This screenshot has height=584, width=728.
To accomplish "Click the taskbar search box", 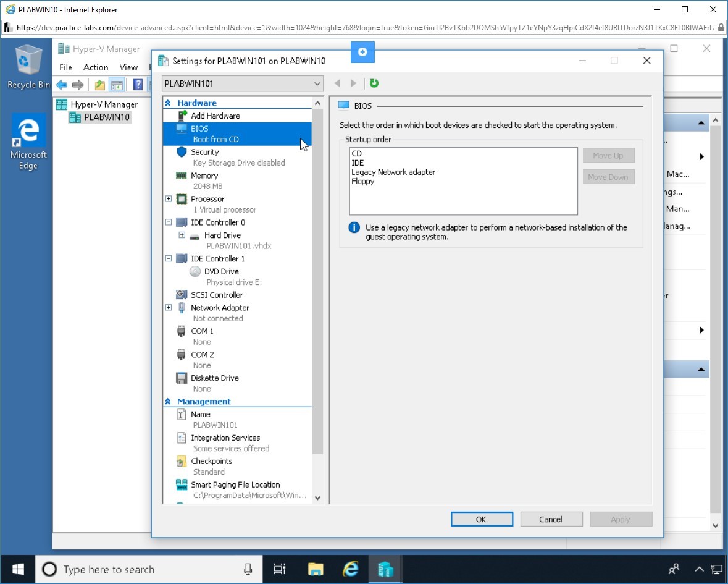I will [x=149, y=569].
